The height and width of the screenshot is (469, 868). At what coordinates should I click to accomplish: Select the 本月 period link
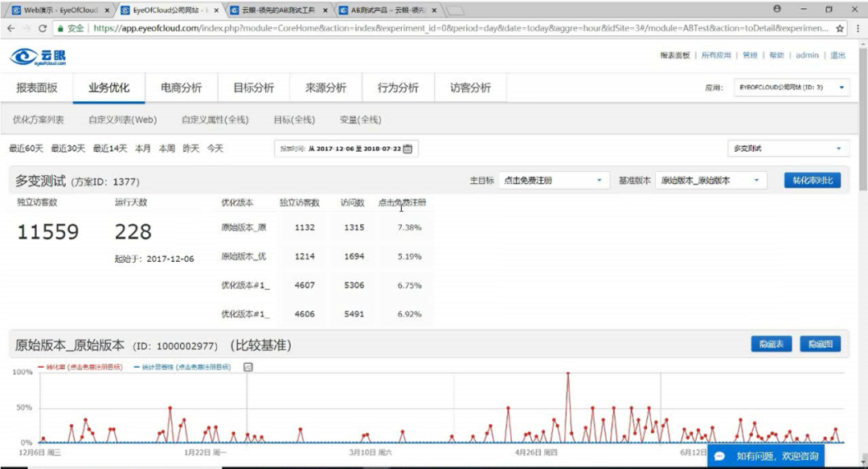[x=143, y=149]
